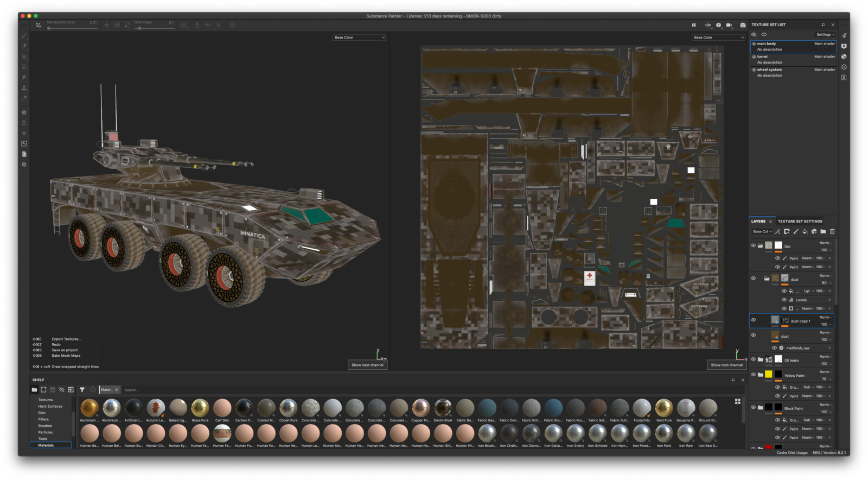The image size is (868, 480).
Task: Toggle the shelf grid view icon
Action: [x=738, y=401]
